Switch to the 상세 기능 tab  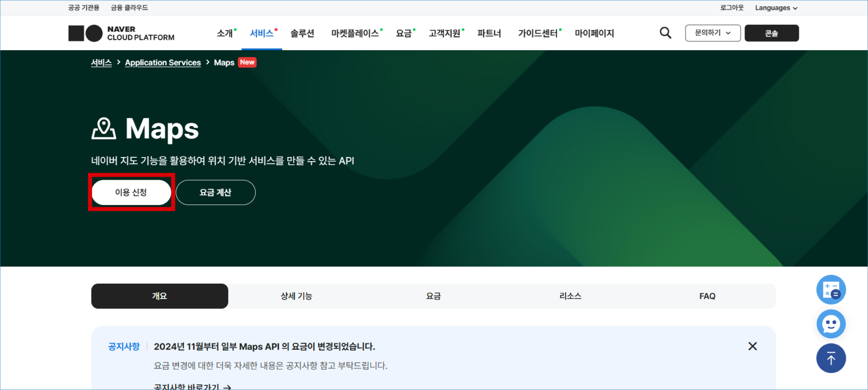click(297, 296)
